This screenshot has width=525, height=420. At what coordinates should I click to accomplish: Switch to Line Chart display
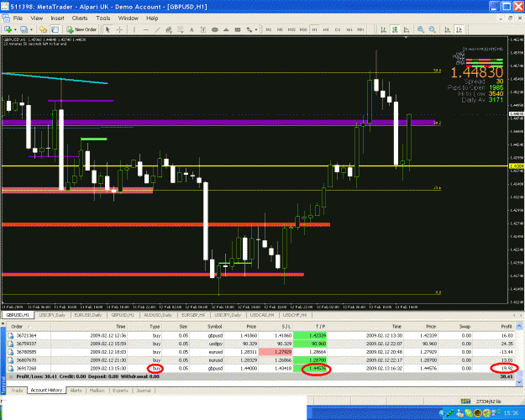pyautogui.click(x=407, y=29)
